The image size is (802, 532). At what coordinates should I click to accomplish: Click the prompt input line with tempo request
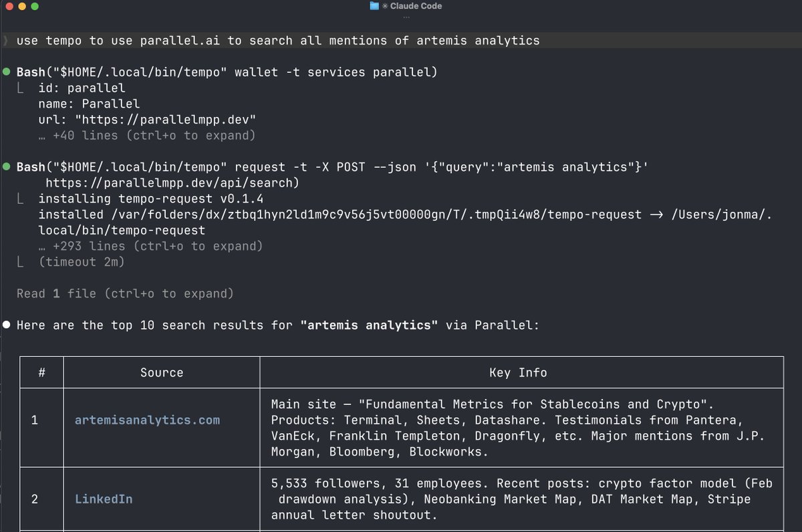pyautogui.click(x=401, y=41)
